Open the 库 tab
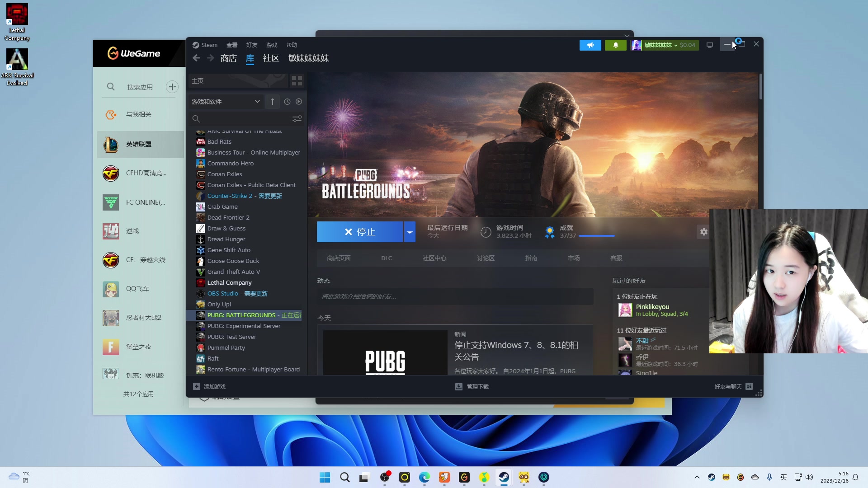 (x=250, y=58)
